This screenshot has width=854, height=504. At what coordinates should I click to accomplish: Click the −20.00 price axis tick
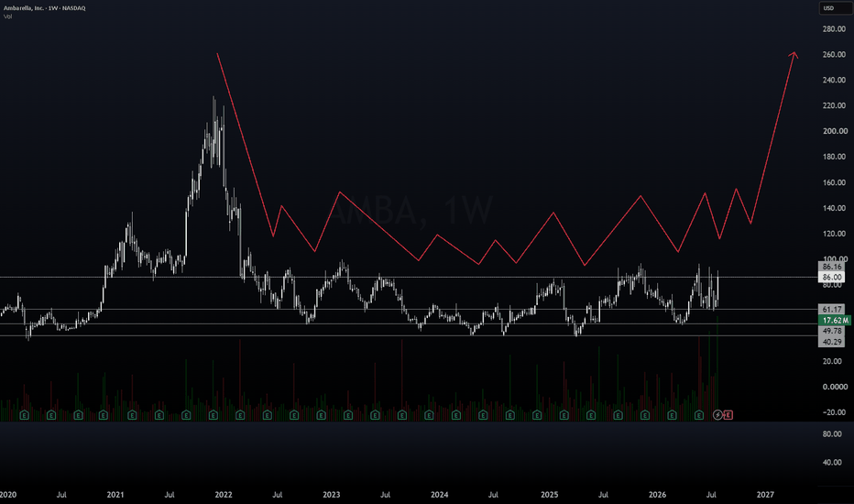834,412
